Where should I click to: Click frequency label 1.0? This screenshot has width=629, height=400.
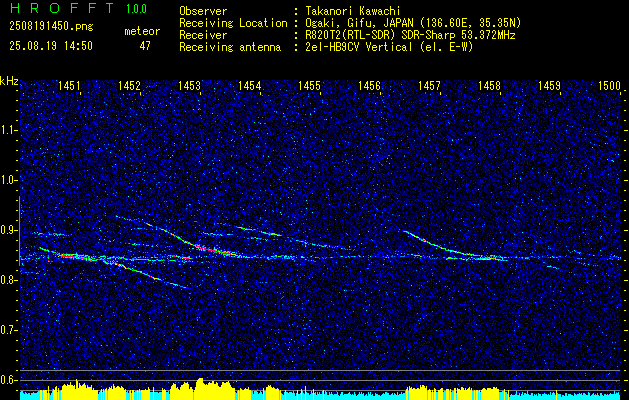pos(9,180)
